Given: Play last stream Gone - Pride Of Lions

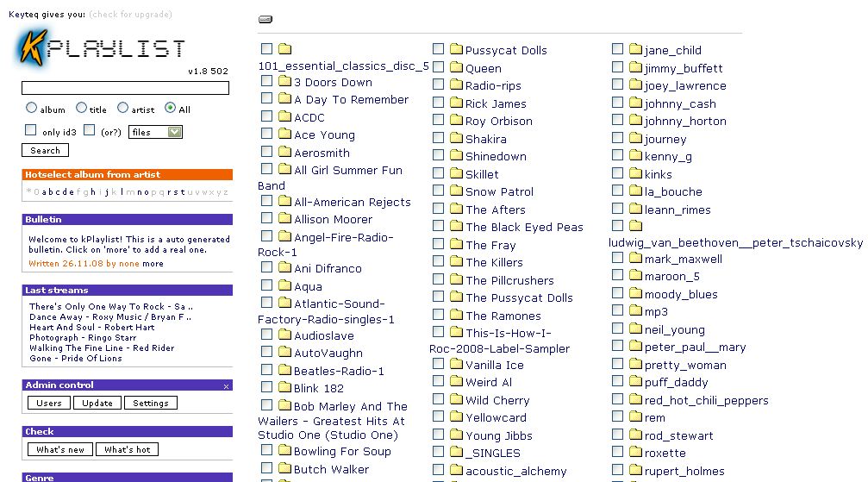Looking at the screenshot, I should (x=75, y=359).
